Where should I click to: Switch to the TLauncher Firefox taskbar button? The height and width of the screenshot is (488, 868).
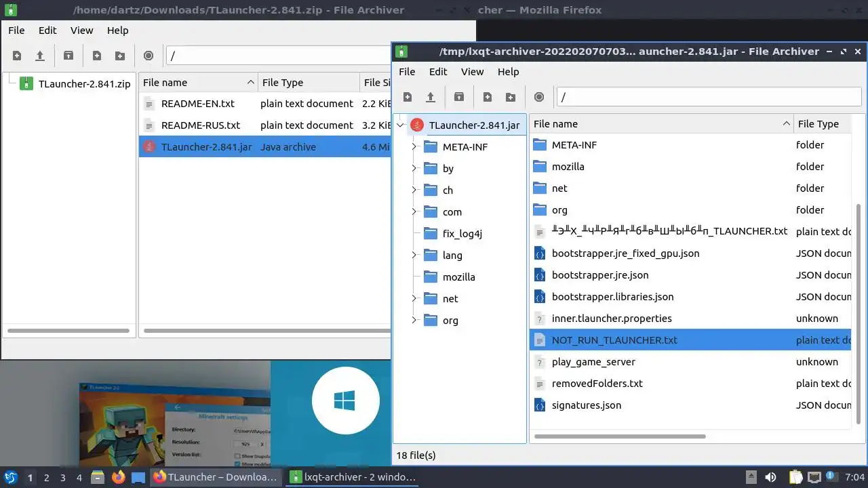point(216,477)
